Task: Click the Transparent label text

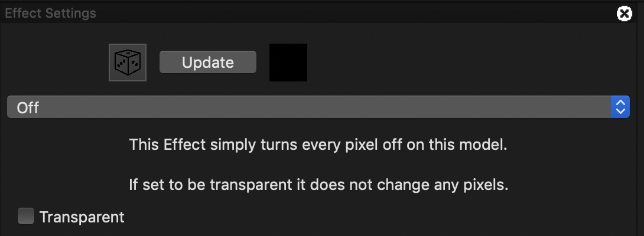Action: pyautogui.click(x=82, y=217)
